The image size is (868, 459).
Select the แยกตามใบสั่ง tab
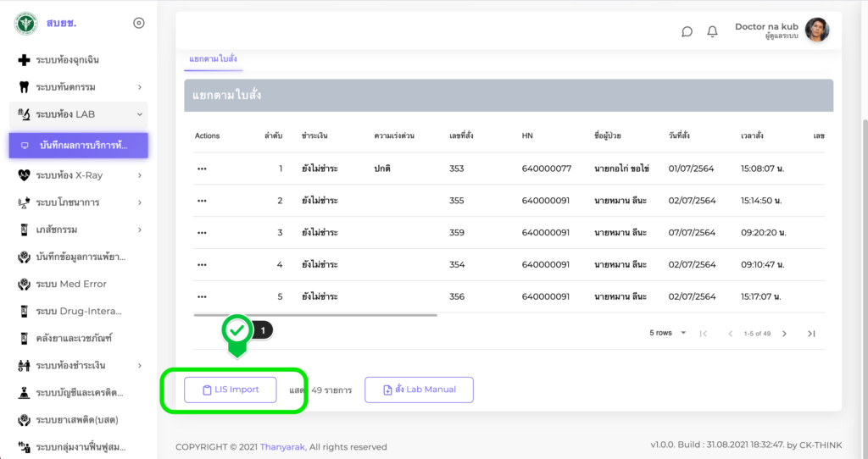[x=213, y=58]
